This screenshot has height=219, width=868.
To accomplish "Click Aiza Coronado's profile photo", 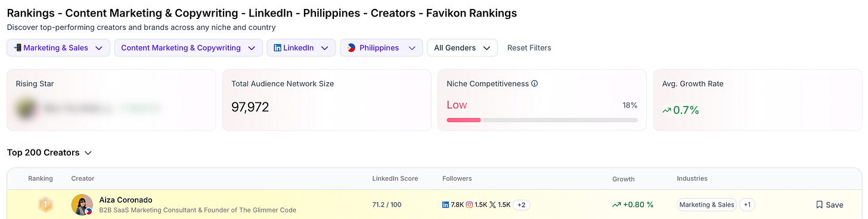I will (82, 205).
